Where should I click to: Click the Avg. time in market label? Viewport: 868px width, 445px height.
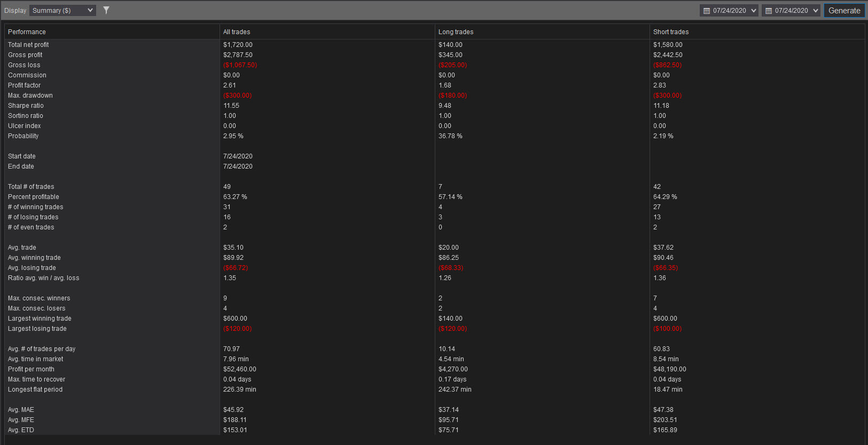(36, 359)
